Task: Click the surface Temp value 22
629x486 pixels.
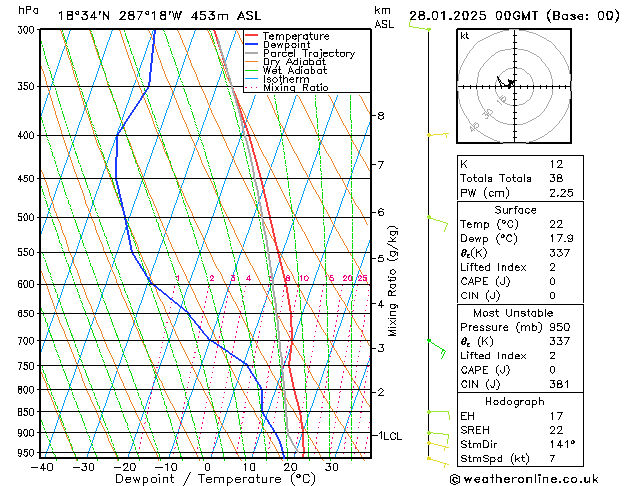Action: click(556, 224)
